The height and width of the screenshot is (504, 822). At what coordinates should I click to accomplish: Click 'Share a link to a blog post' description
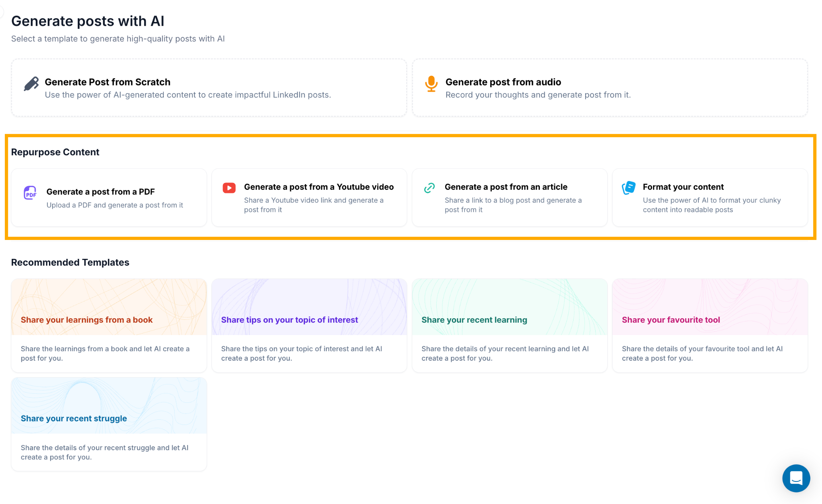513,205
